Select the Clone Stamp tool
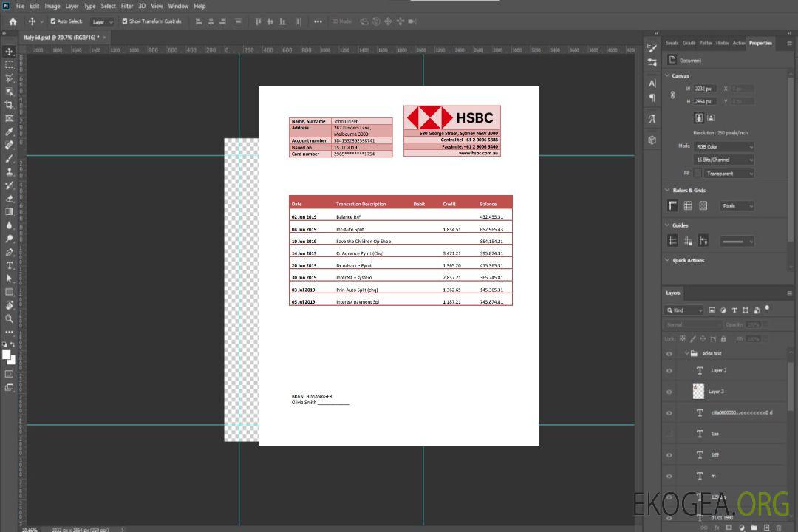Screen dimensions: 798x532 coord(9,172)
